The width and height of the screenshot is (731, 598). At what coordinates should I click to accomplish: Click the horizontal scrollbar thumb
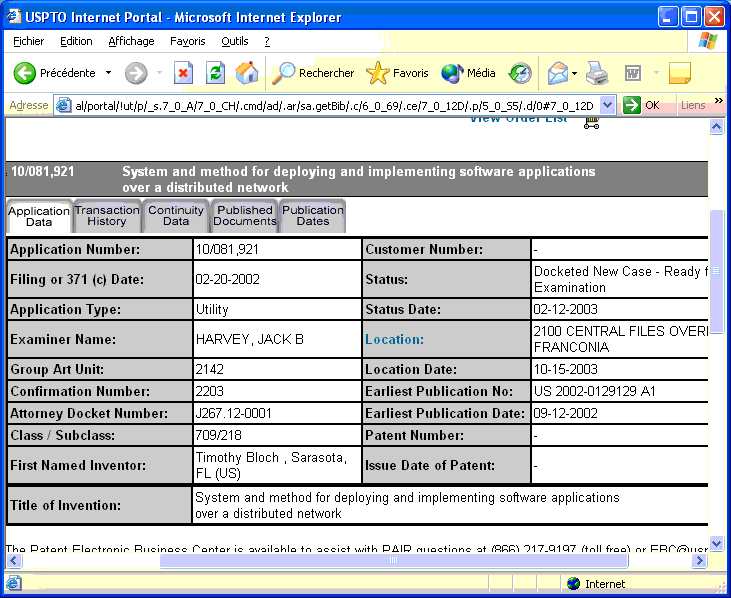tap(394, 560)
